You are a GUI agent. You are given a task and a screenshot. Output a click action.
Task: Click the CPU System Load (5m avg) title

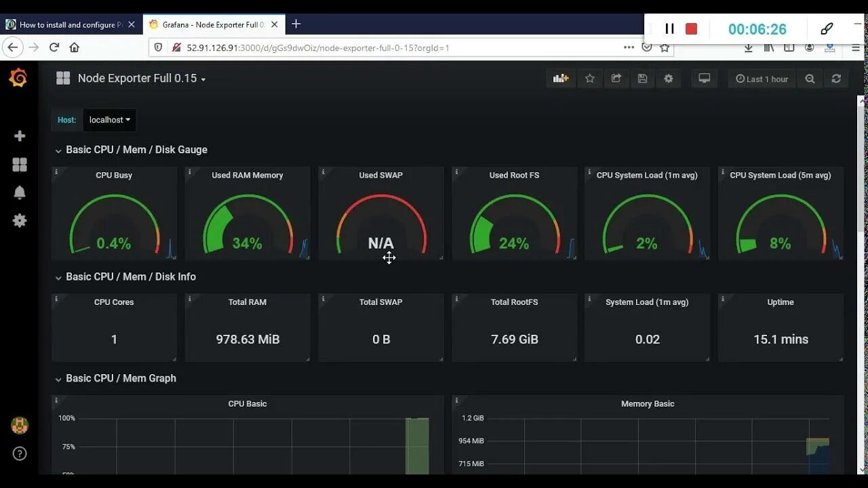point(781,175)
